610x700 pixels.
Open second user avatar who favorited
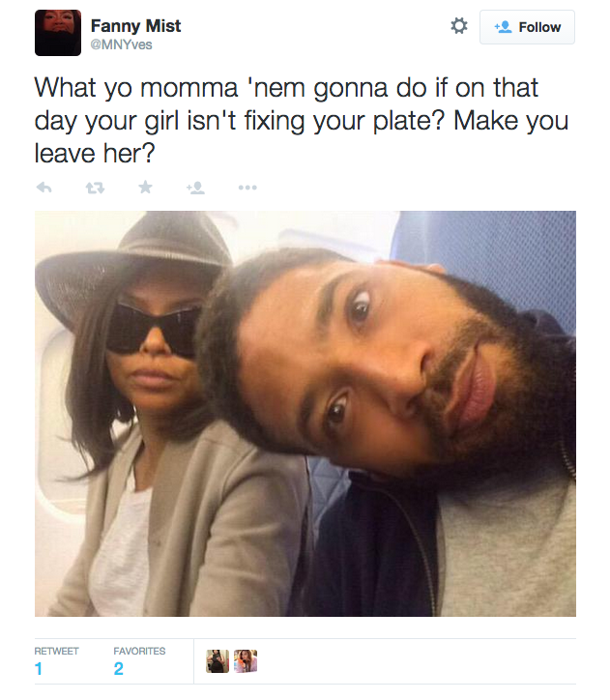tap(246, 661)
